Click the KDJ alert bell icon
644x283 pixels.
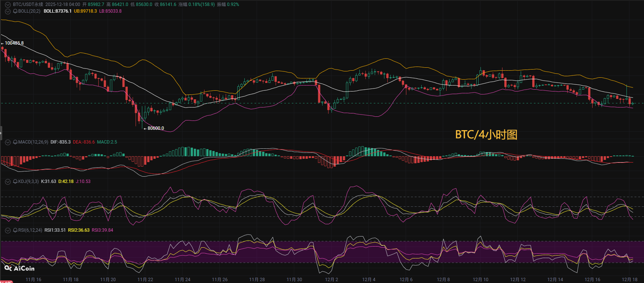tap(15, 181)
